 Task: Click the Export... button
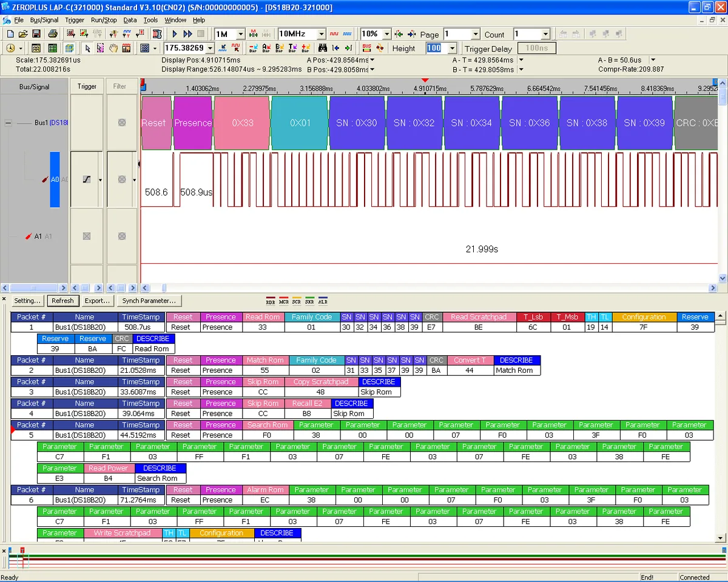pyautogui.click(x=97, y=301)
